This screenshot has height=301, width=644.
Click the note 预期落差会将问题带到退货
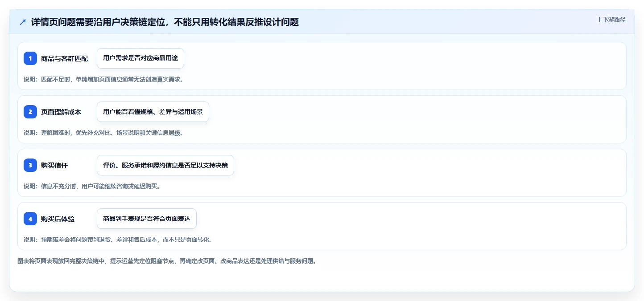click(x=118, y=240)
